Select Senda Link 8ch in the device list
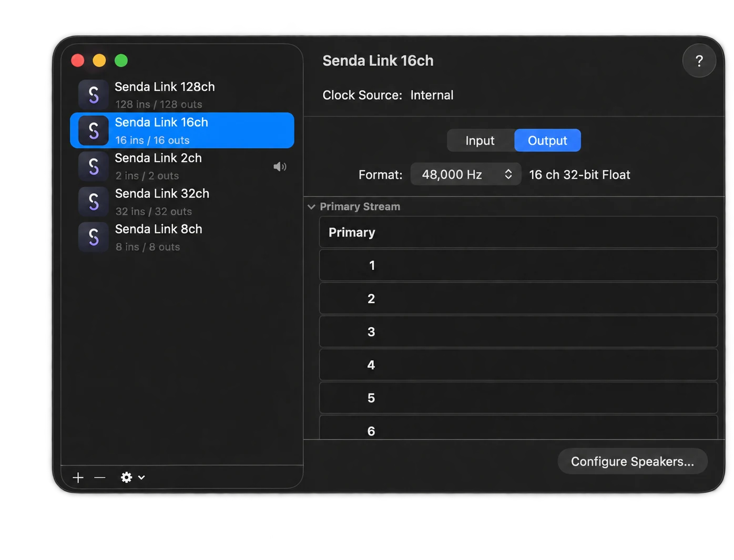 click(x=182, y=237)
